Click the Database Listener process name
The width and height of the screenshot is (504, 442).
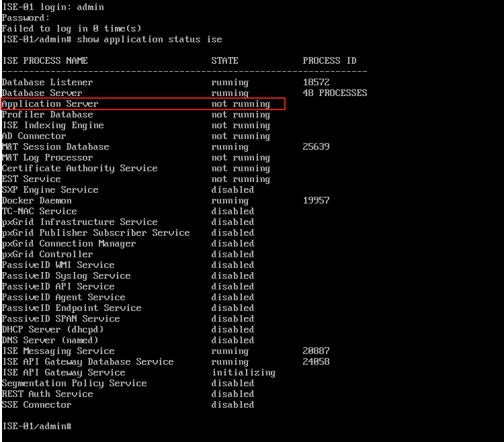[47, 83]
